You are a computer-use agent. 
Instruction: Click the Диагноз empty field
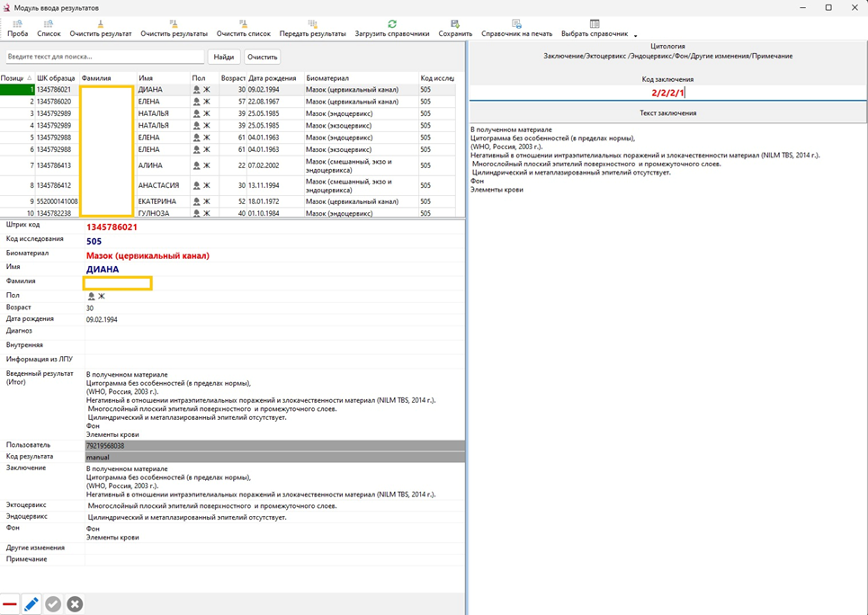[274, 331]
